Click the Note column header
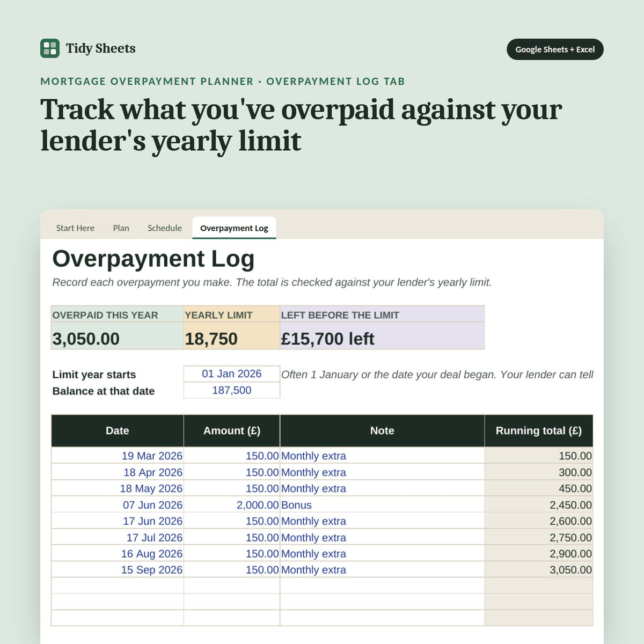This screenshot has width=644, height=644. point(382,430)
